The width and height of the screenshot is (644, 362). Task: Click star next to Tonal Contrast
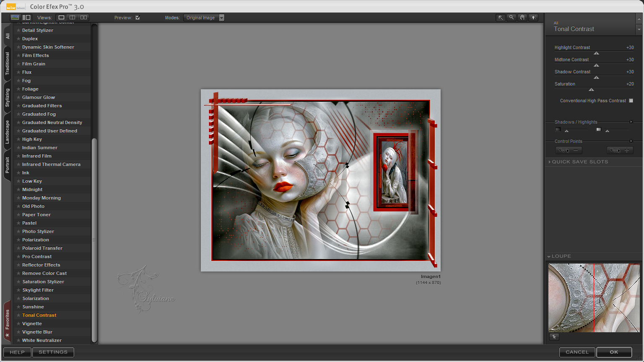(18, 315)
